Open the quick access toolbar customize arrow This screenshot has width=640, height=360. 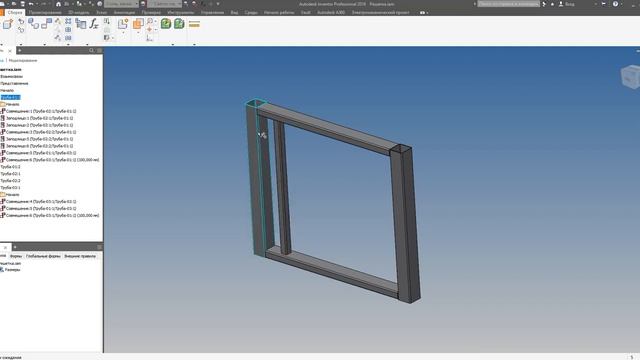pos(218,4)
